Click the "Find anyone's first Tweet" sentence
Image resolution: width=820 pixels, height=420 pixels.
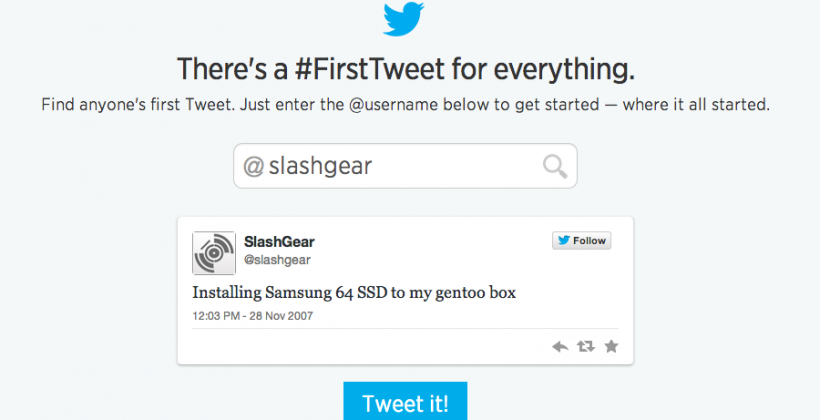pos(138,105)
